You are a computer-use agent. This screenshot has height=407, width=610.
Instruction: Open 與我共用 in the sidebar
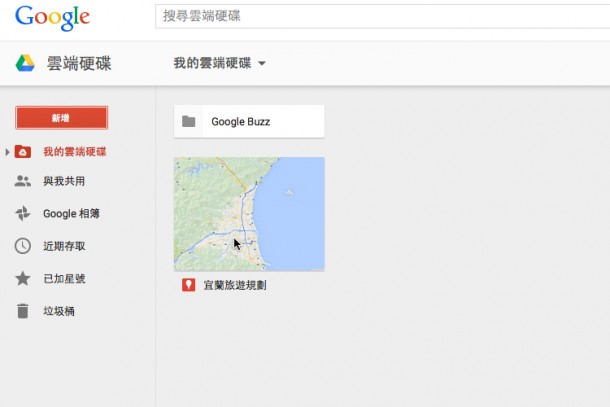[64, 181]
